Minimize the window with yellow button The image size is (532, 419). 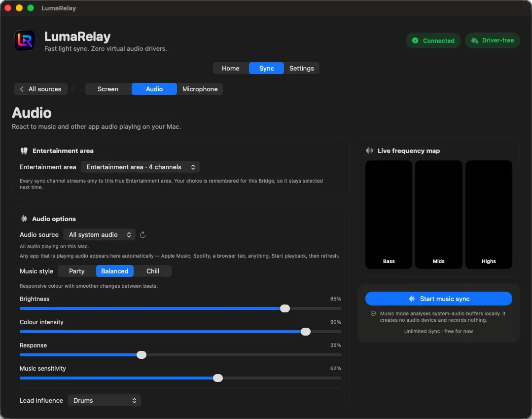tap(19, 8)
